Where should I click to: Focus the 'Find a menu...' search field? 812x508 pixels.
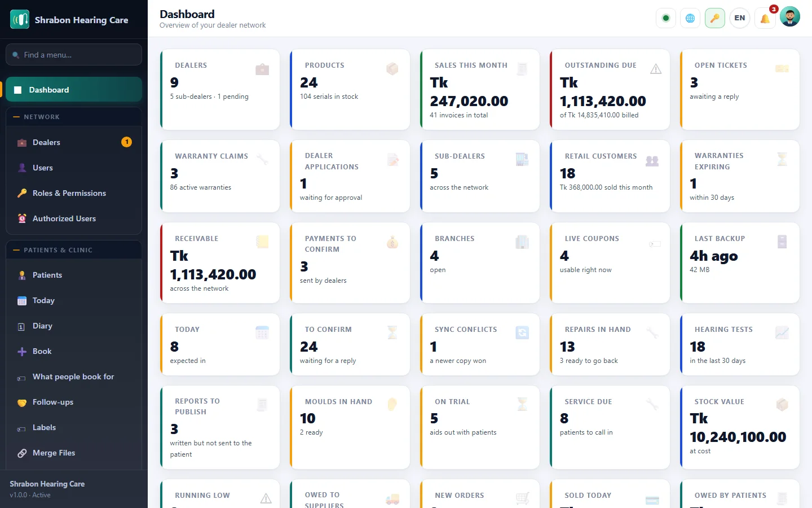74,55
